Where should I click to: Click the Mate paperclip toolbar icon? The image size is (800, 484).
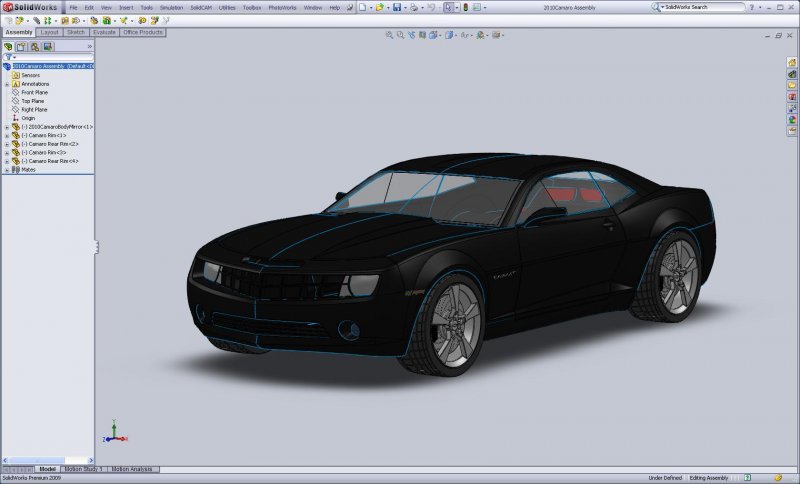(37, 20)
